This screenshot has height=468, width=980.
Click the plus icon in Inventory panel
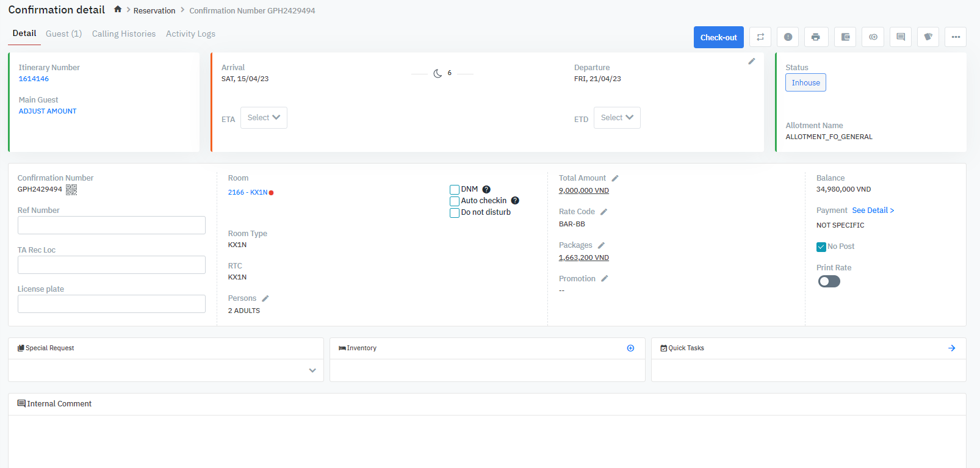point(630,348)
